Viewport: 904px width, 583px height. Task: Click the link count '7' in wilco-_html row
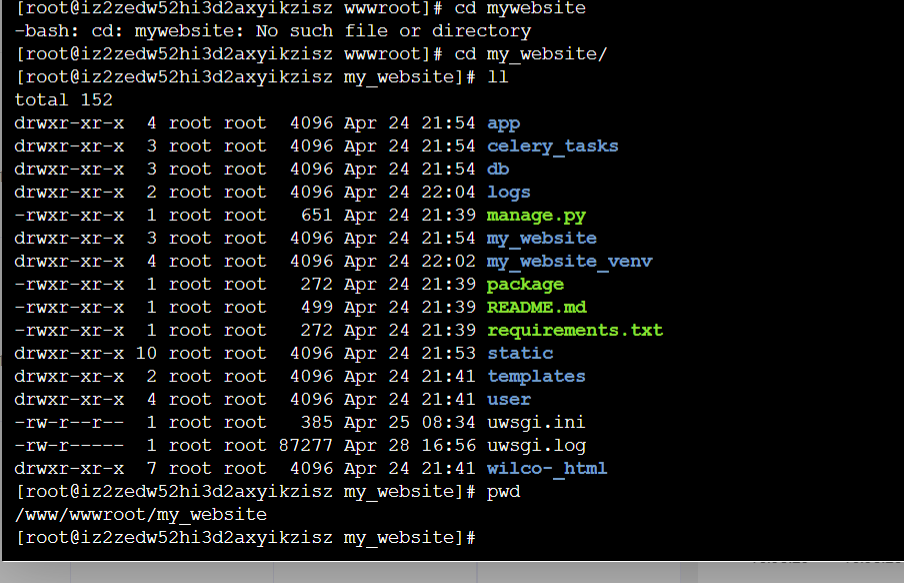pyautogui.click(x=152, y=469)
